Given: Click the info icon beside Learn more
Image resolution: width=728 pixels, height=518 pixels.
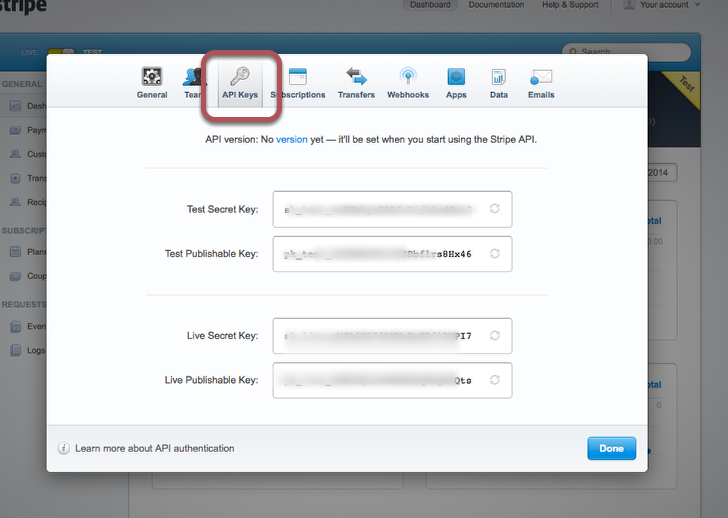Looking at the screenshot, I should tap(64, 448).
